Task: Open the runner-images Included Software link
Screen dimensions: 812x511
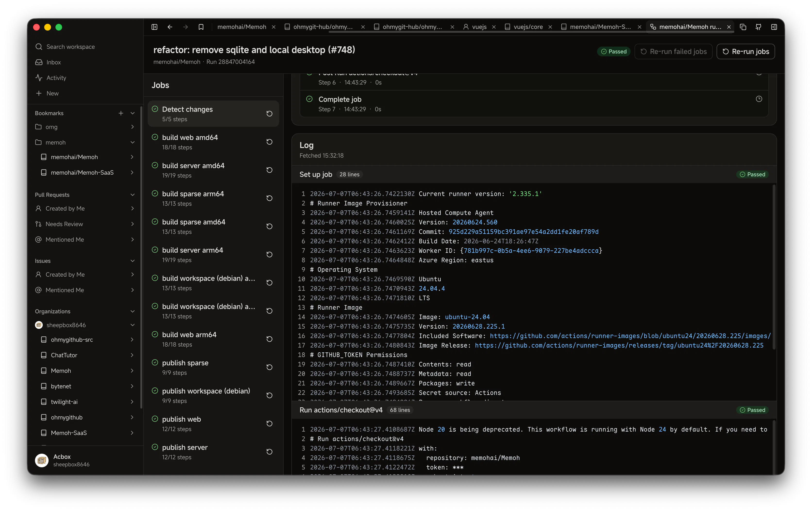Action: point(630,336)
